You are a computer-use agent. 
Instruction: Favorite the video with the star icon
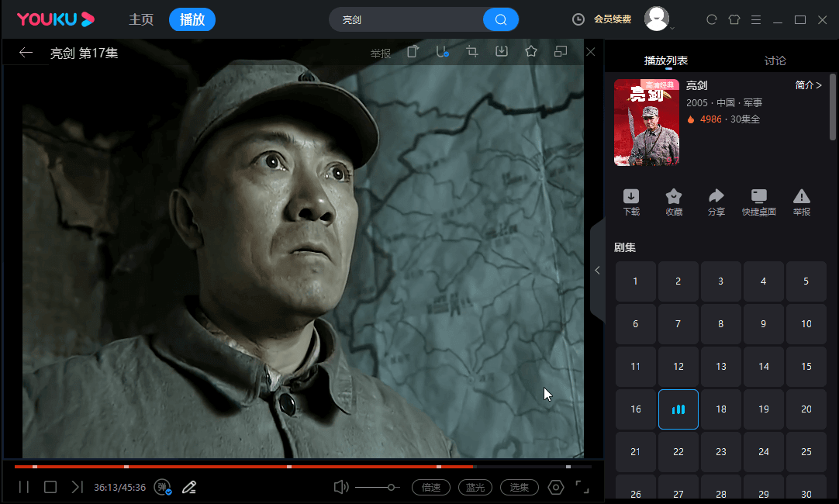531,51
